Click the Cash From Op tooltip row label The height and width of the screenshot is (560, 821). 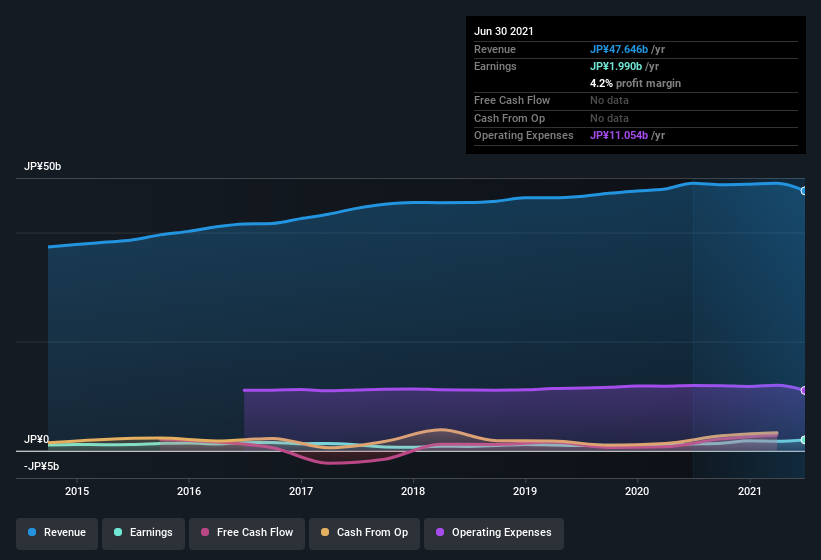[509, 118]
